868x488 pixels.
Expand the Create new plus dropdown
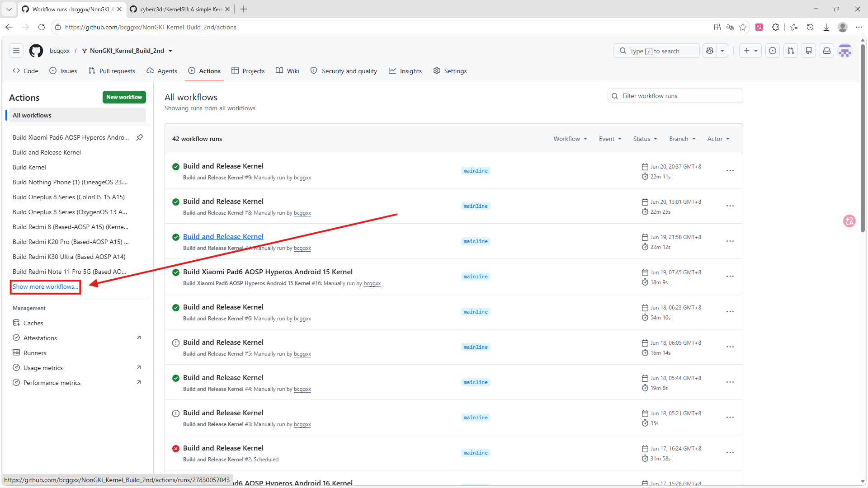(750, 51)
